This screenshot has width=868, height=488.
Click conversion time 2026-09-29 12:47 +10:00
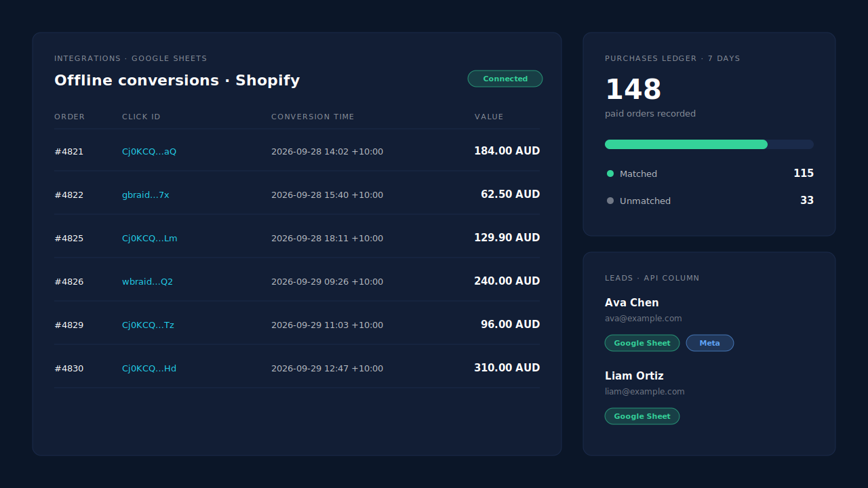[327, 369]
